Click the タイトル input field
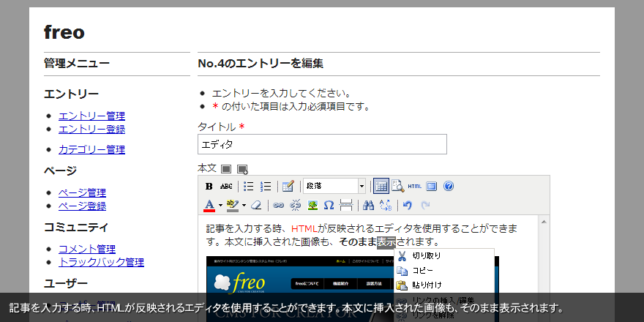The width and height of the screenshot is (644, 322). pos(322,144)
